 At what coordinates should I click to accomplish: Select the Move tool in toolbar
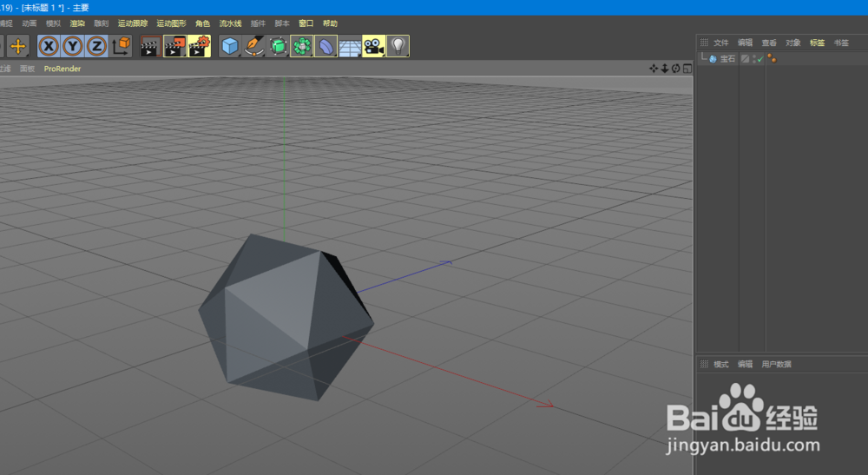coord(17,47)
